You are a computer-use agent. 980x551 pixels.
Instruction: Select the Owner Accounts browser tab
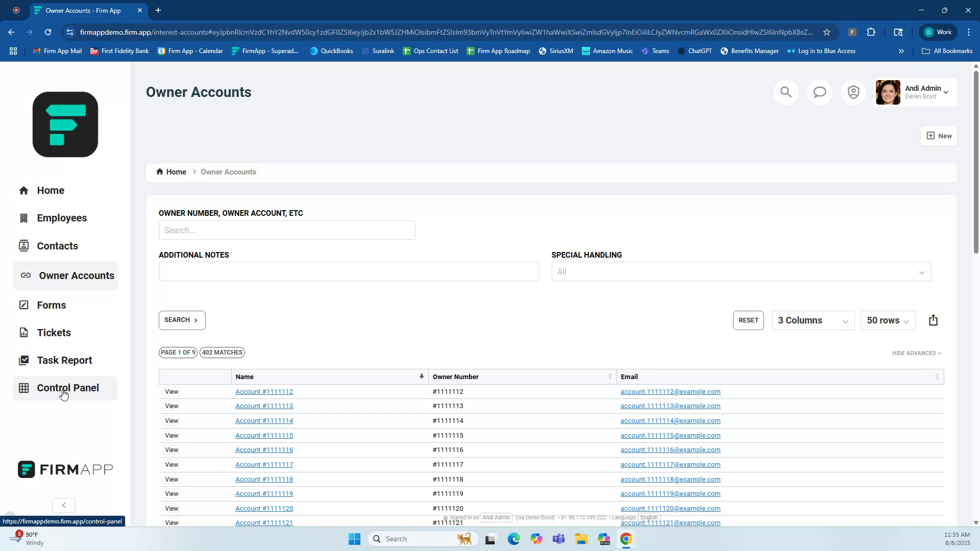click(x=84, y=10)
